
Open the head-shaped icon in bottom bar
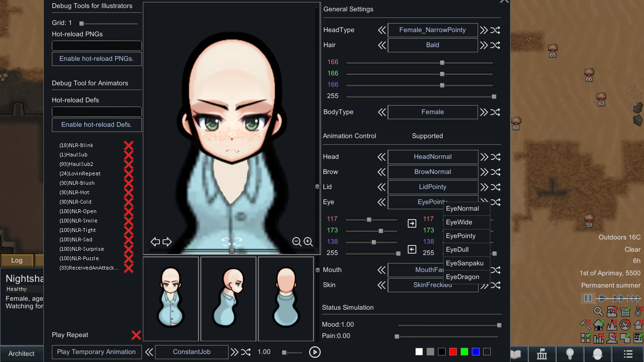click(597, 354)
